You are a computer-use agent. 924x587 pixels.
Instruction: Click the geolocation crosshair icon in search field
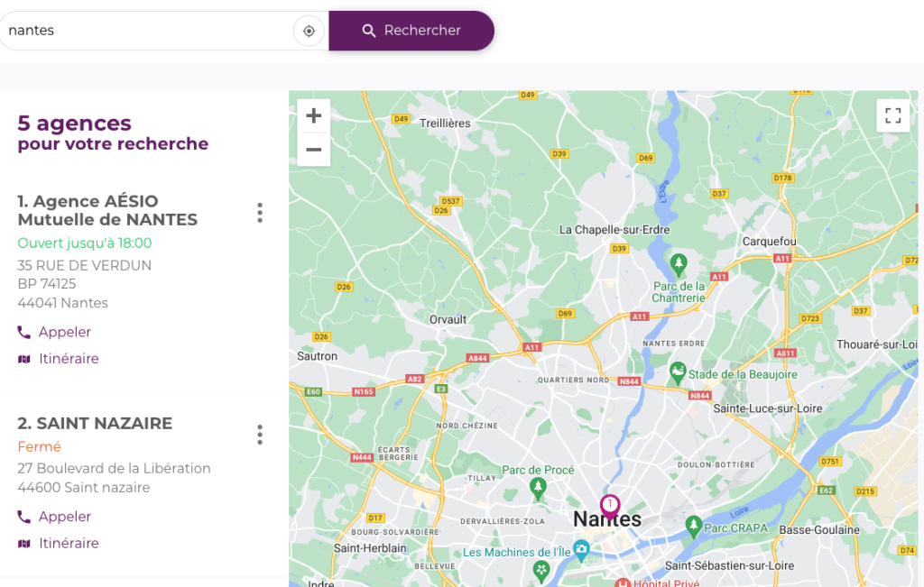309,31
